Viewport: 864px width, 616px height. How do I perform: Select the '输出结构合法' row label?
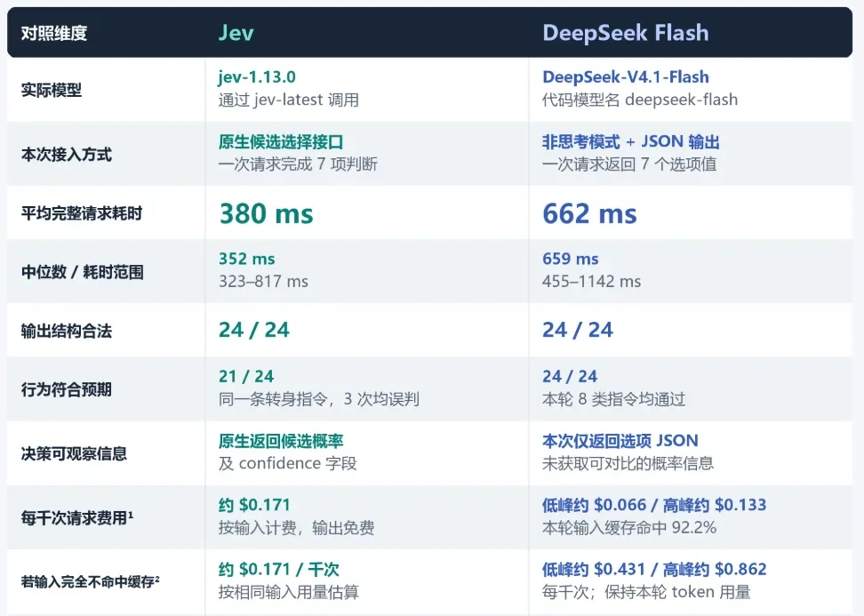pos(66,332)
